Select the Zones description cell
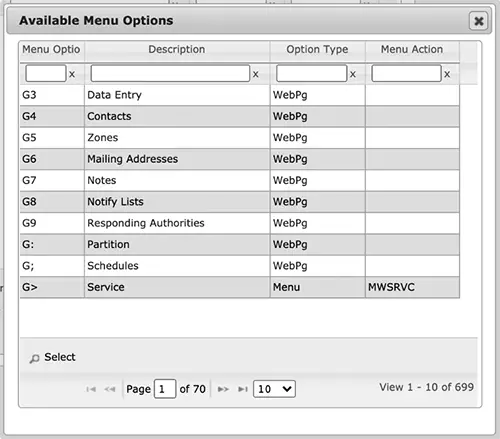The height and width of the screenshot is (439, 500). click(177, 138)
